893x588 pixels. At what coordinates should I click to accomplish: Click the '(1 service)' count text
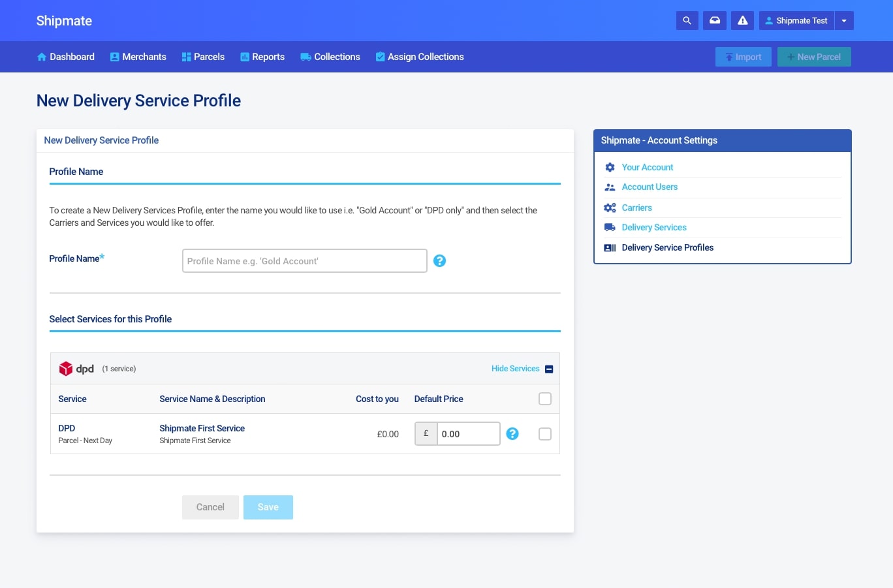[119, 369]
